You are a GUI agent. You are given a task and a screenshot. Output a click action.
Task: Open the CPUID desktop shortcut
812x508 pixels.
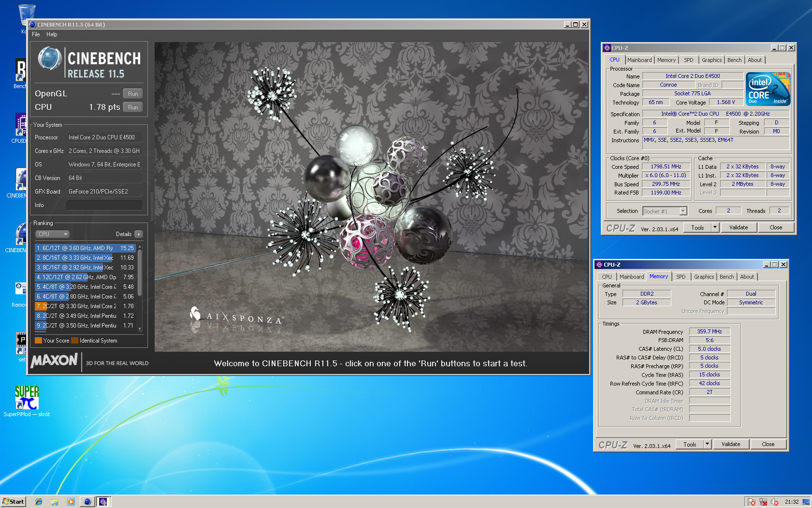point(21,125)
